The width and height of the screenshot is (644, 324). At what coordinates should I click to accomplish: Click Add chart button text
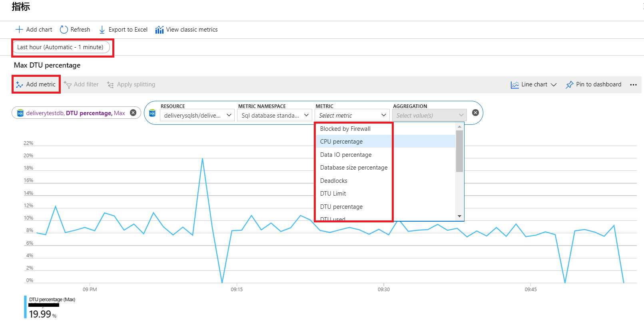(x=39, y=30)
